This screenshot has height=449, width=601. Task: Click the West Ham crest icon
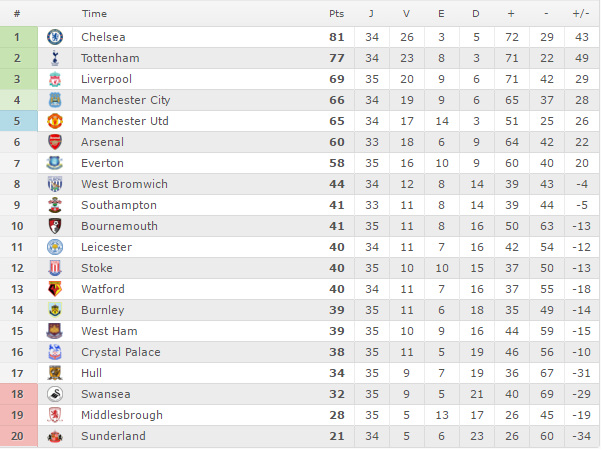coord(55,331)
